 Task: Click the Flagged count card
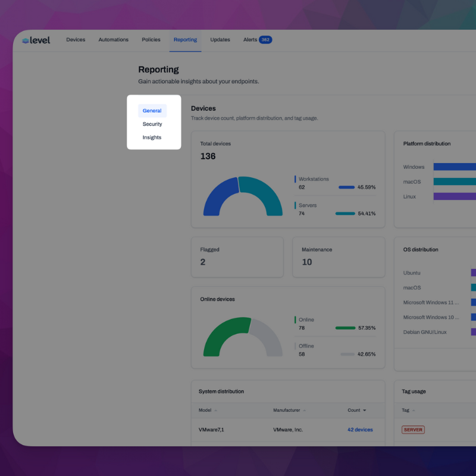pyautogui.click(x=237, y=257)
